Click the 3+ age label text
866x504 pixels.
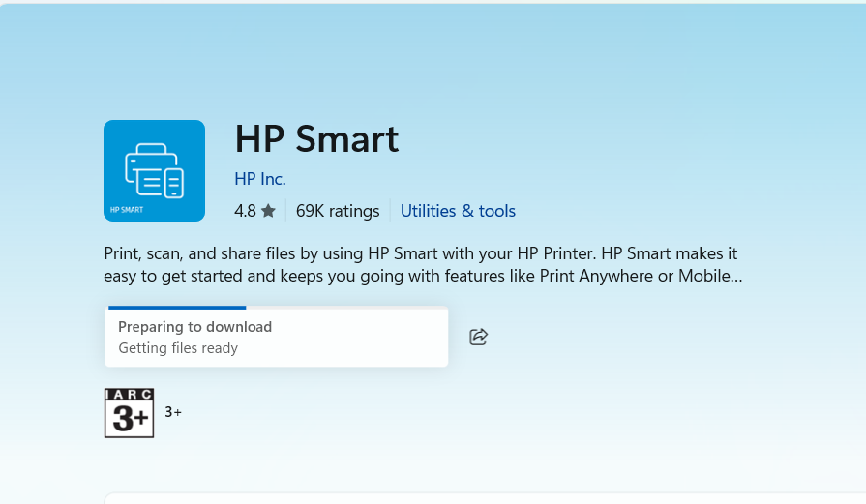(173, 412)
